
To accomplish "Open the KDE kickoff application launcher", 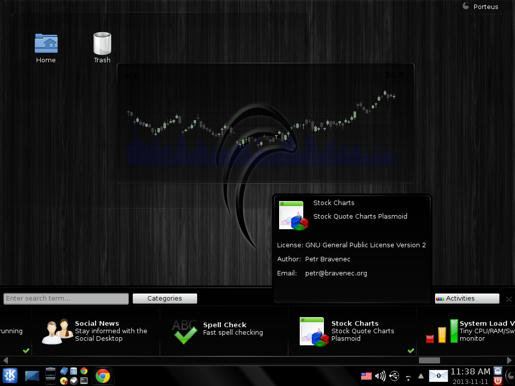I will point(10,376).
